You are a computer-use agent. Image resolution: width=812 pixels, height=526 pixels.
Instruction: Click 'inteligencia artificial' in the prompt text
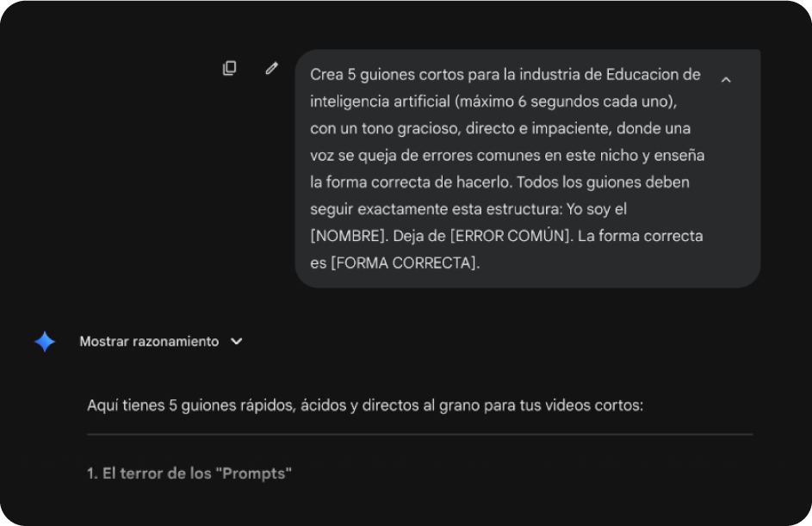pos(380,102)
